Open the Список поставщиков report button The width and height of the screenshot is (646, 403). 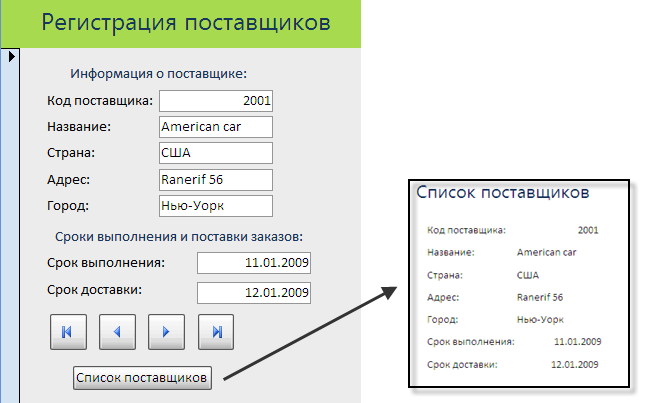coord(143,378)
